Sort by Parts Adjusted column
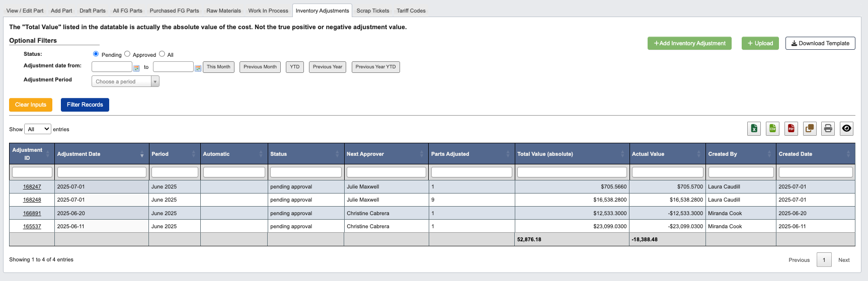Viewport: 868px width, 281px height. click(471, 154)
